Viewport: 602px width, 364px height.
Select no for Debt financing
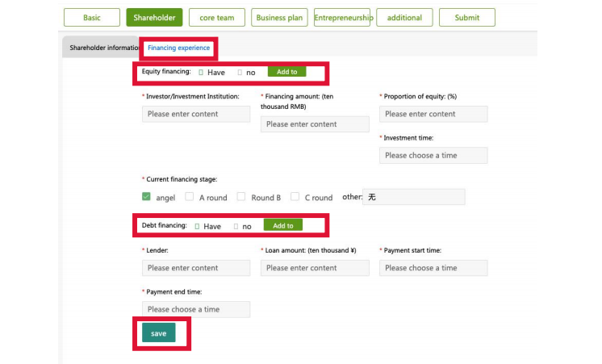click(x=236, y=227)
